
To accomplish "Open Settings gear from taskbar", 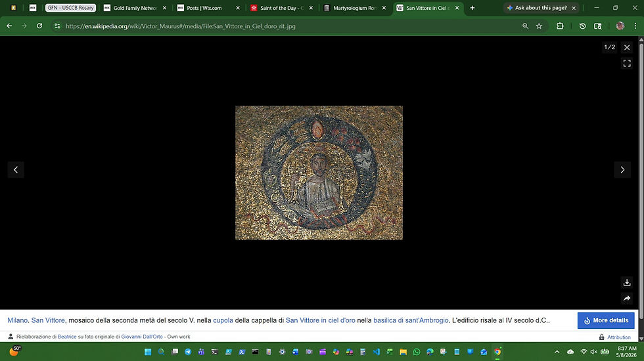I will 282,352.
